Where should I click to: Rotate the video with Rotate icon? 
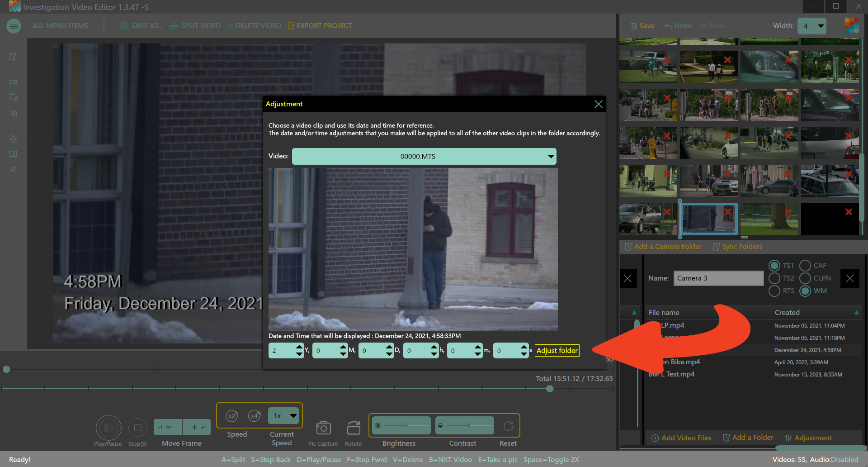354,428
